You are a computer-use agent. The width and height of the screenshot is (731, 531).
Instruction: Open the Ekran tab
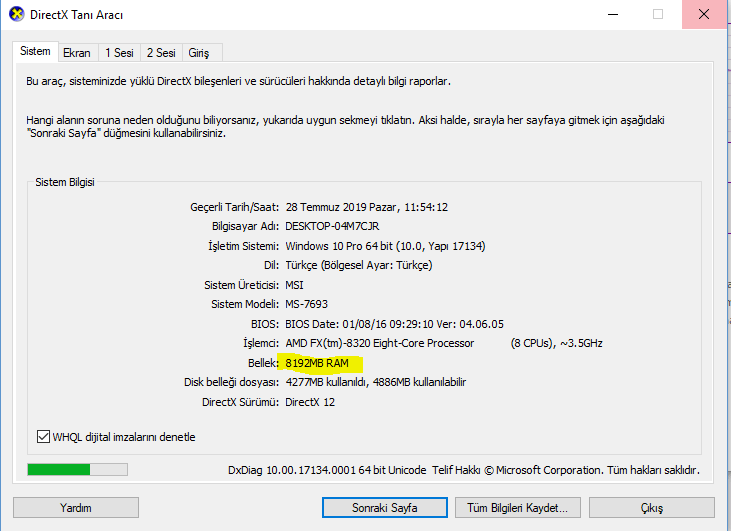click(x=77, y=53)
